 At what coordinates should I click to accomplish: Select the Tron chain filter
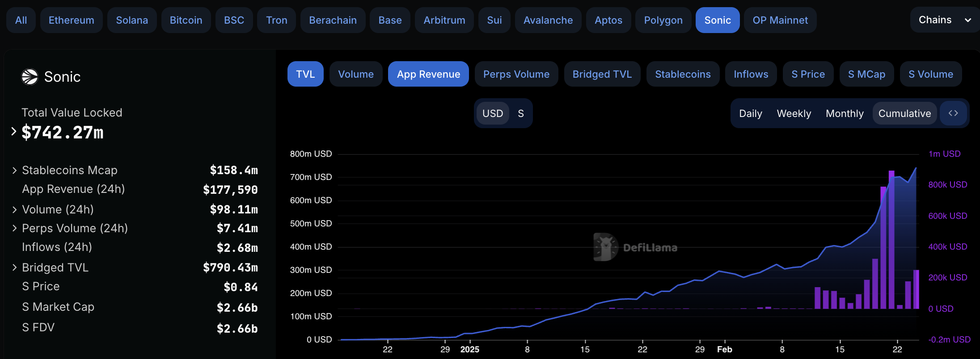point(277,20)
